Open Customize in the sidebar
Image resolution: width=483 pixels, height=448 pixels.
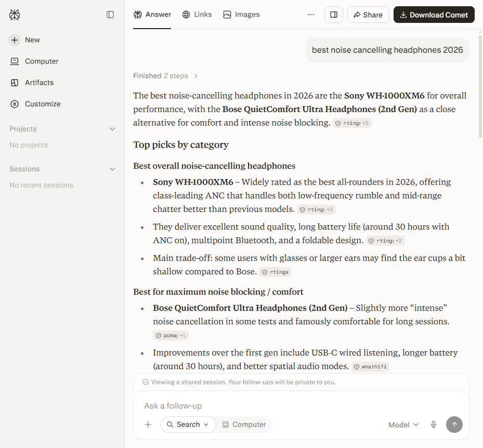[x=35, y=104]
